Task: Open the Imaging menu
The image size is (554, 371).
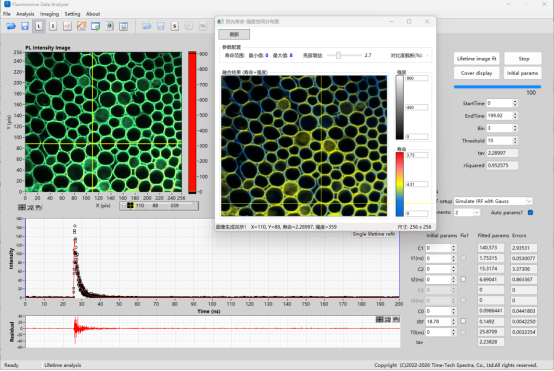Action: [x=49, y=14]
